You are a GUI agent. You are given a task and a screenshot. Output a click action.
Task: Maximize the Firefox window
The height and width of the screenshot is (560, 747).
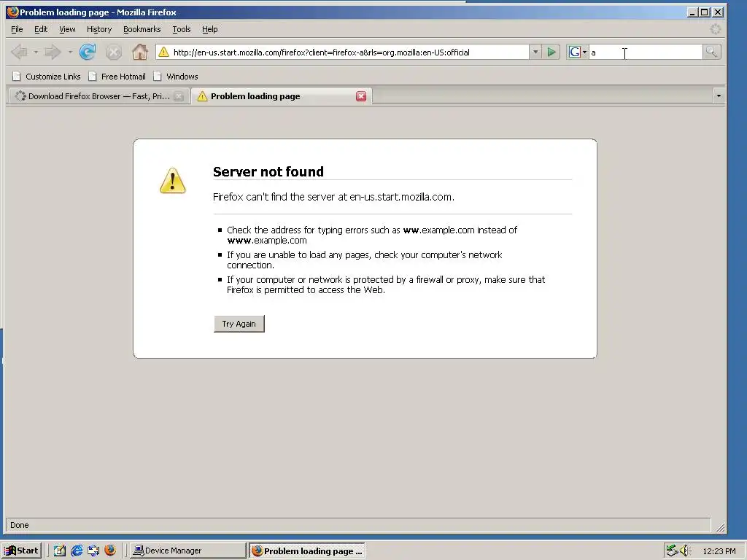pyautogui.click(x=705, y=12)
